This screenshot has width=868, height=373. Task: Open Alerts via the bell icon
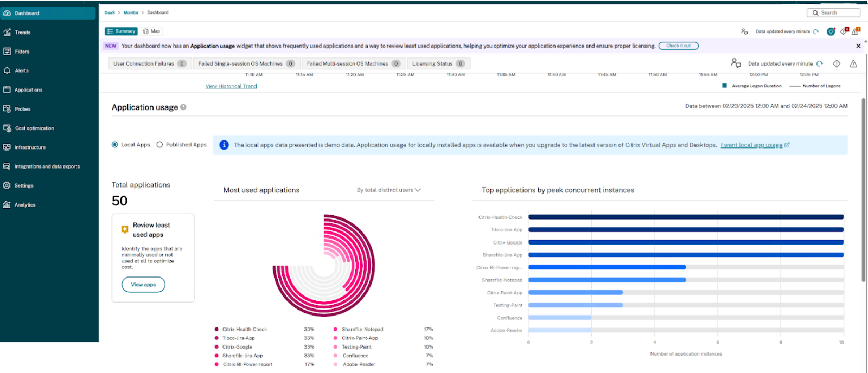7,70
